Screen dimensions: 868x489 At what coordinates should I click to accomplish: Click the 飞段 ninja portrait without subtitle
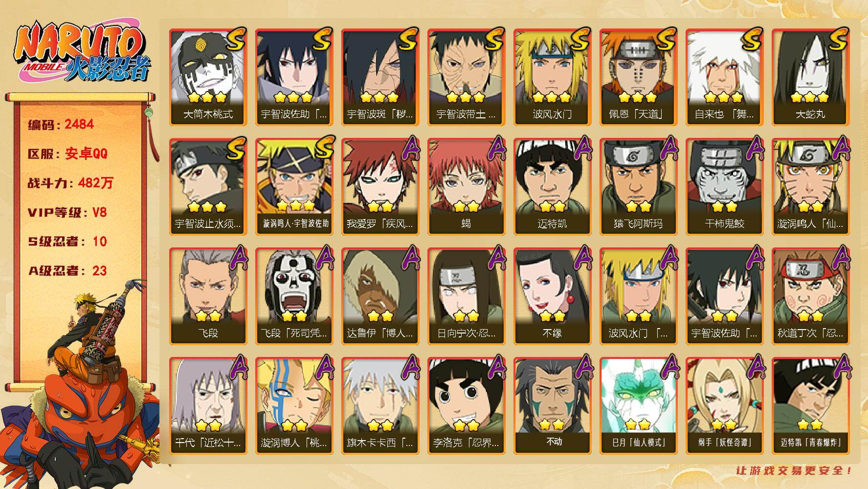click(x=208, y=296)
